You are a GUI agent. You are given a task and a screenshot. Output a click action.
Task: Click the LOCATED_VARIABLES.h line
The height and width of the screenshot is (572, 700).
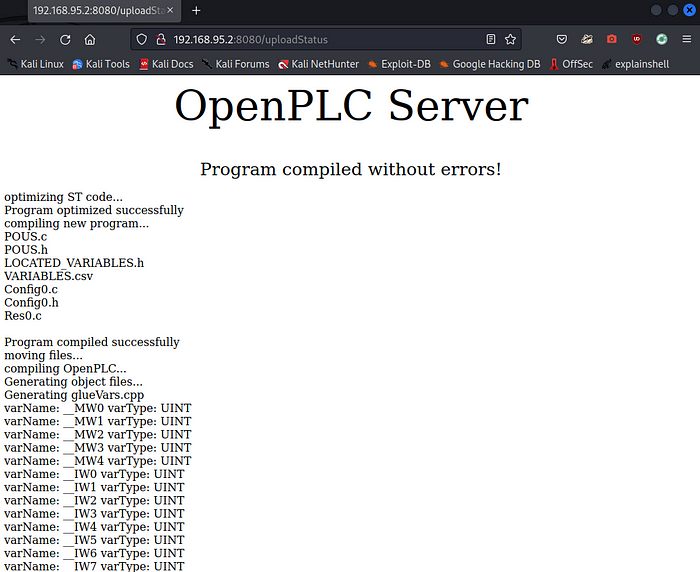[x=74, y=263]
